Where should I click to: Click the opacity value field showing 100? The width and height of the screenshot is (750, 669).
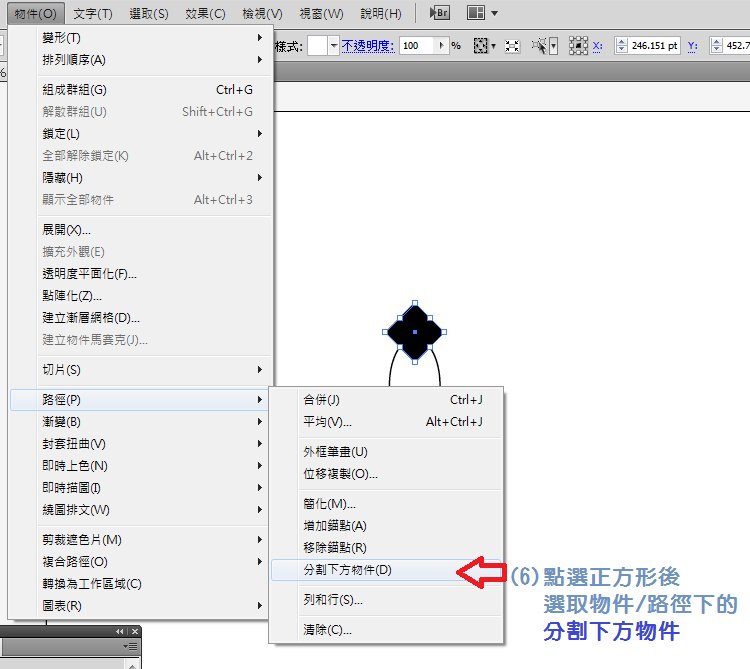(x=417, y=46)
